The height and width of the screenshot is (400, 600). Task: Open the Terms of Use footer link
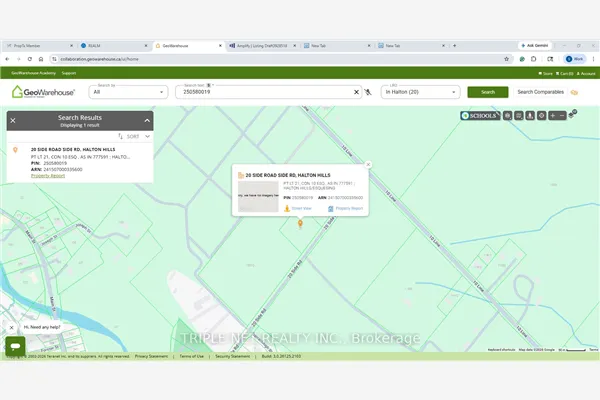pos(191,356)
